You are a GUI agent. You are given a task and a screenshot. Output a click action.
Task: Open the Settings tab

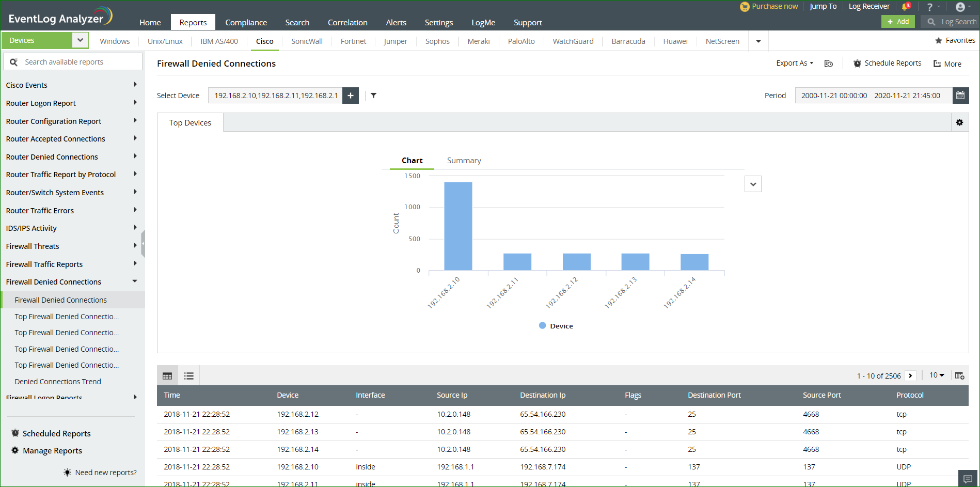tap(439, 22)
